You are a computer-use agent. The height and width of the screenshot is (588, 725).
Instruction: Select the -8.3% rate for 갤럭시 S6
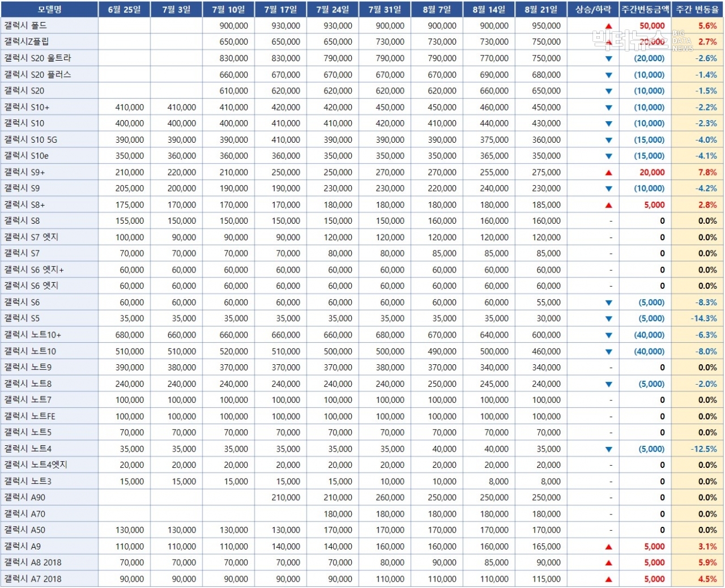pos(706,303)
